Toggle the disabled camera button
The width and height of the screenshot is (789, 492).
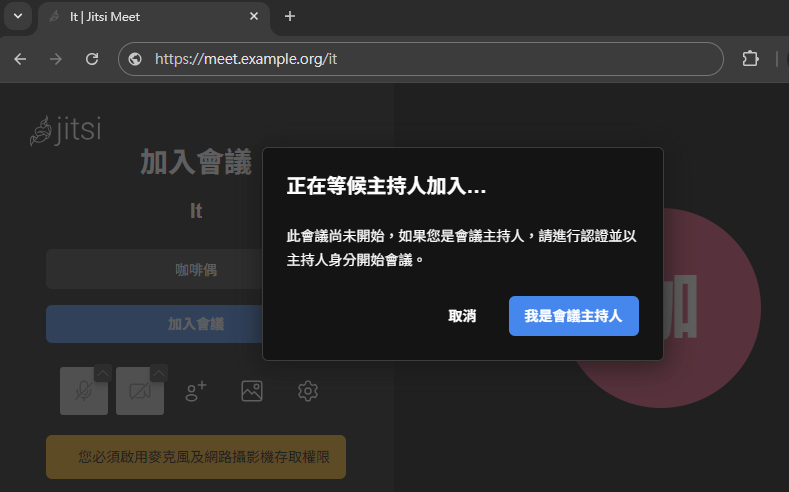[x=139, y=391]
